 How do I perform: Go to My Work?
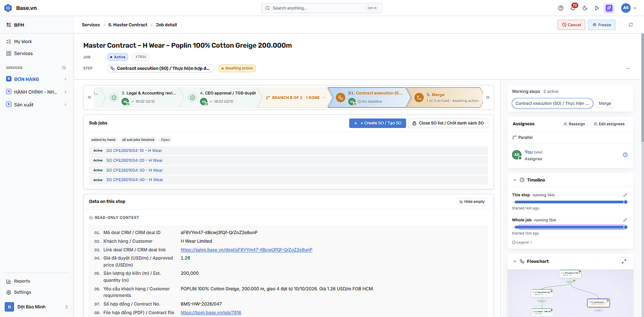click(23, 41)
